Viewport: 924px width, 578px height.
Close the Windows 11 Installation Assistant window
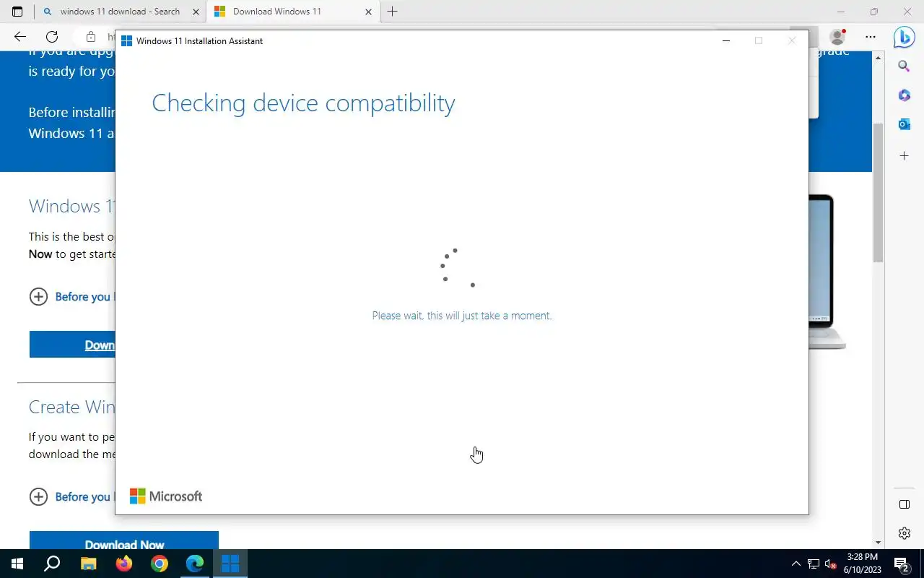[792, 41]
